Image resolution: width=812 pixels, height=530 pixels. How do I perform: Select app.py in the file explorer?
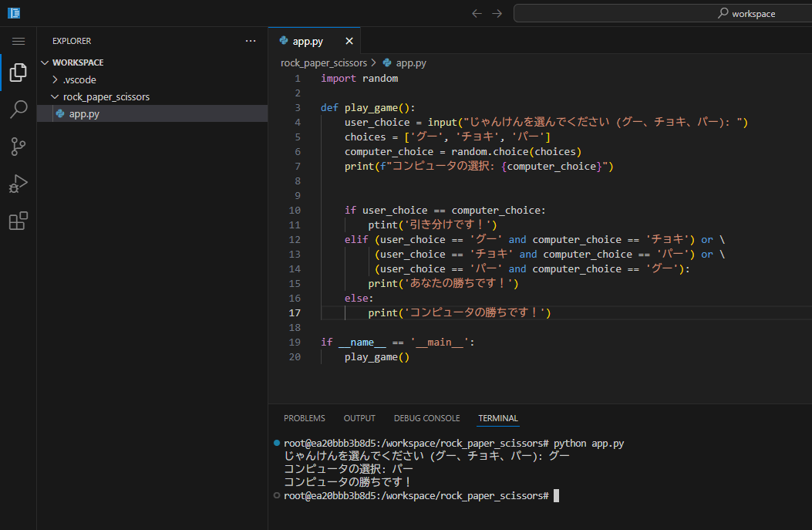click(83, 113)
